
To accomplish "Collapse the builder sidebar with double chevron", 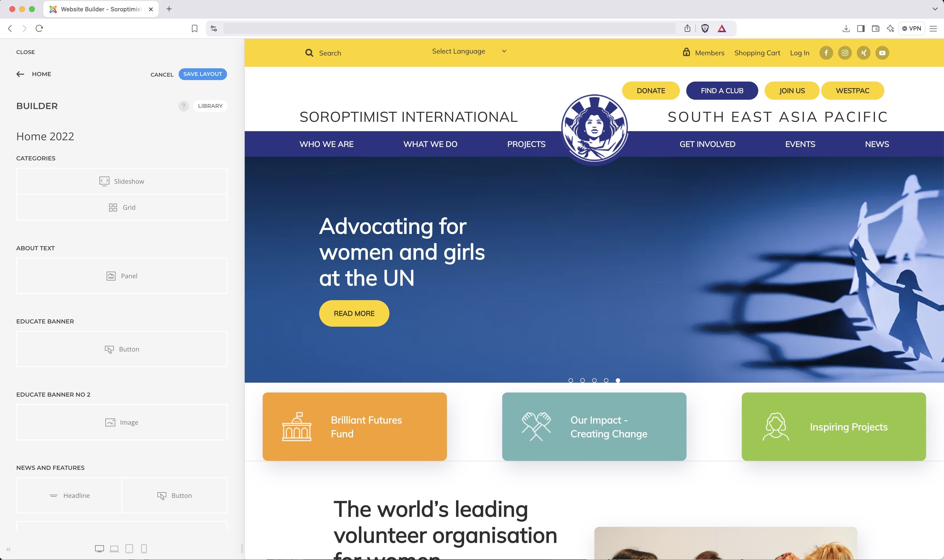I will (8, 549).
